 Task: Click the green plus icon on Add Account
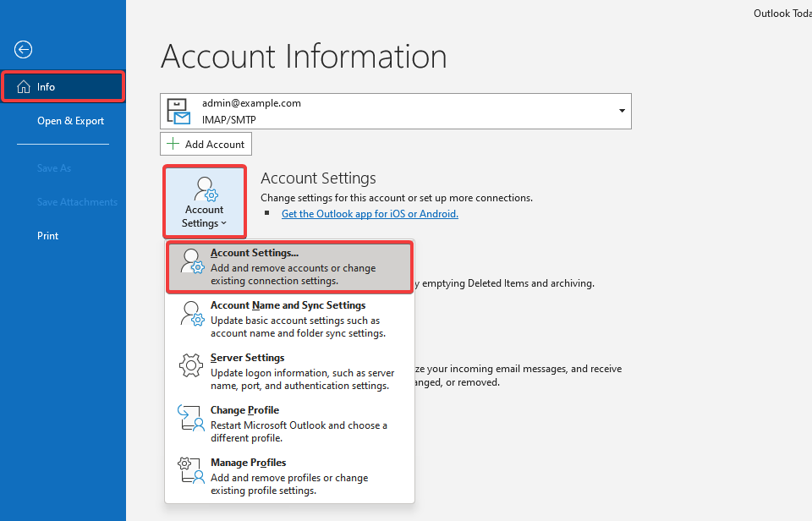173,144
